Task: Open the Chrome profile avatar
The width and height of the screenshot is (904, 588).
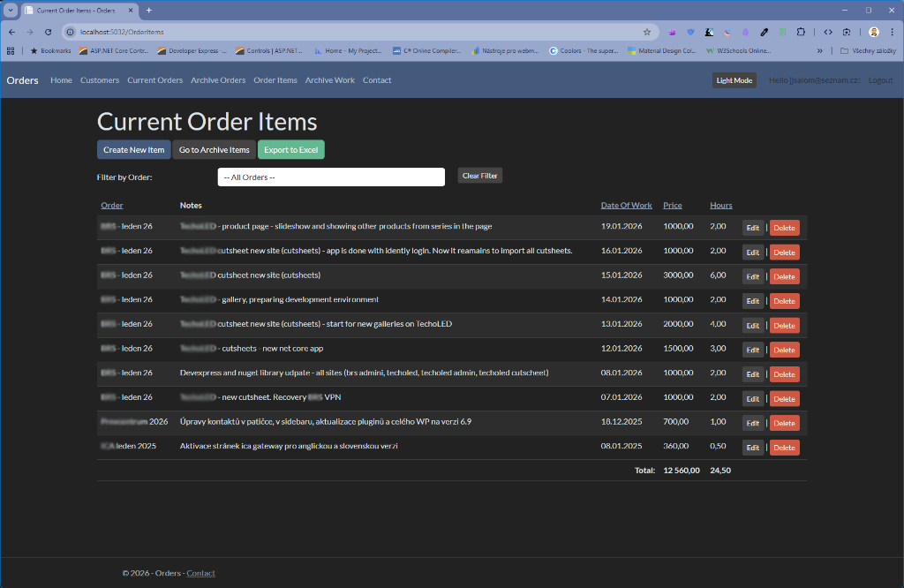Action: [873, 32]
